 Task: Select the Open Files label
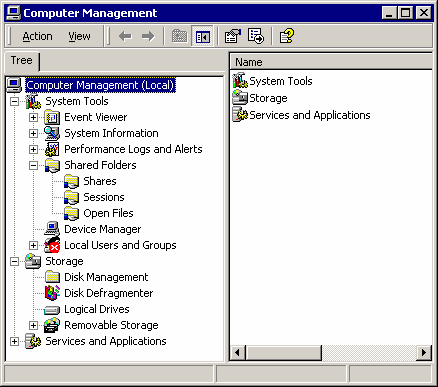point(108,213)
